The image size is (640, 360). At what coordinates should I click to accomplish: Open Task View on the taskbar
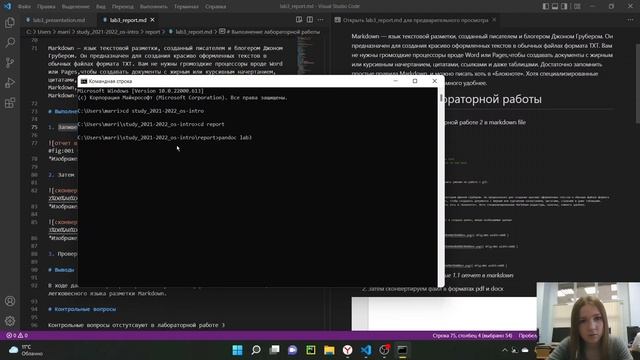274,350
